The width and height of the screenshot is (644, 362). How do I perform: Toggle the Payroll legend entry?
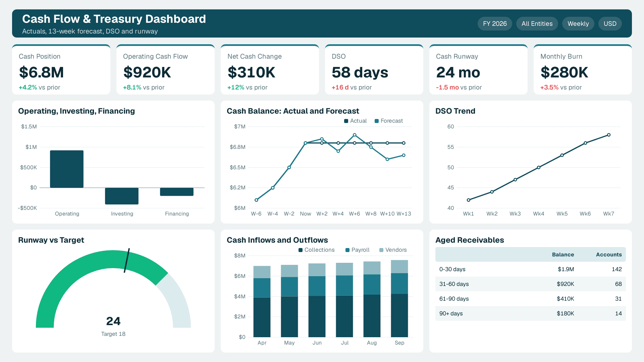[358, 250]
